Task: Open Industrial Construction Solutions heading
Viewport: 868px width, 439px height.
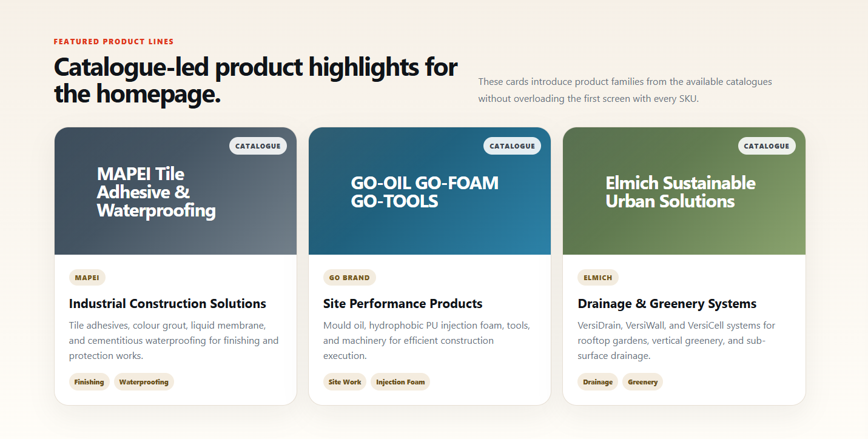Action: 167,304
